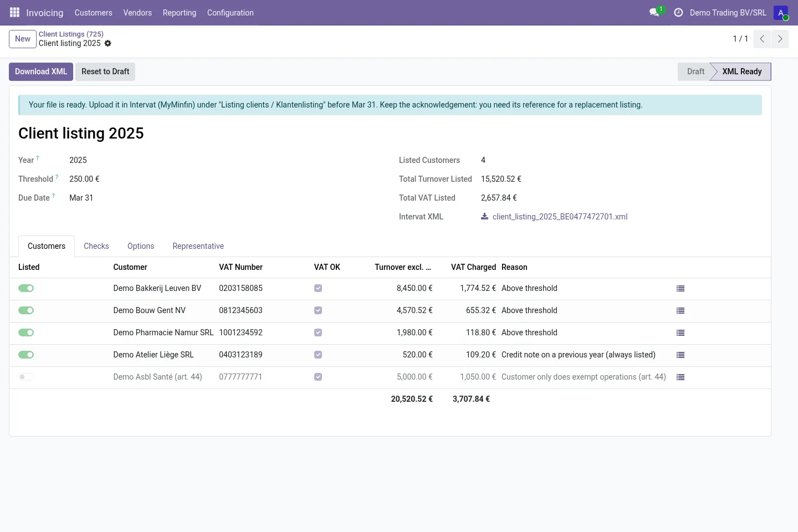Open the user avatar menu
Screen dimensions: 798x532
click(781, 12)
